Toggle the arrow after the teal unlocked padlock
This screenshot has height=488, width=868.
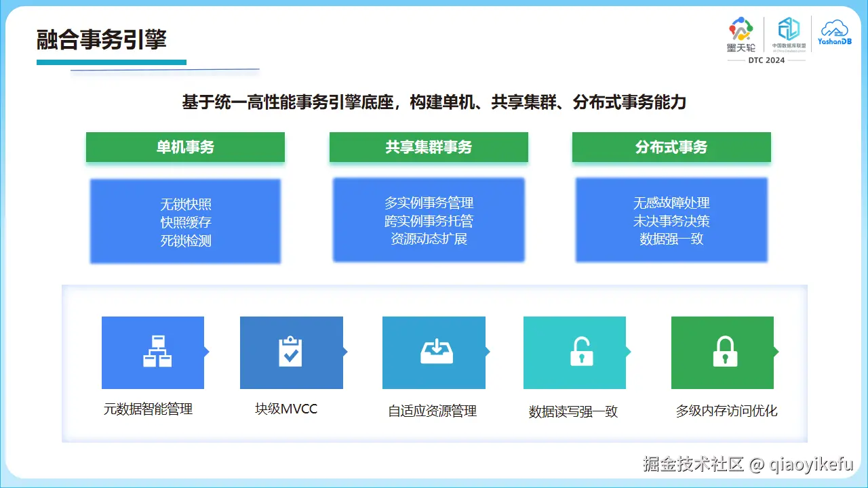627,352
